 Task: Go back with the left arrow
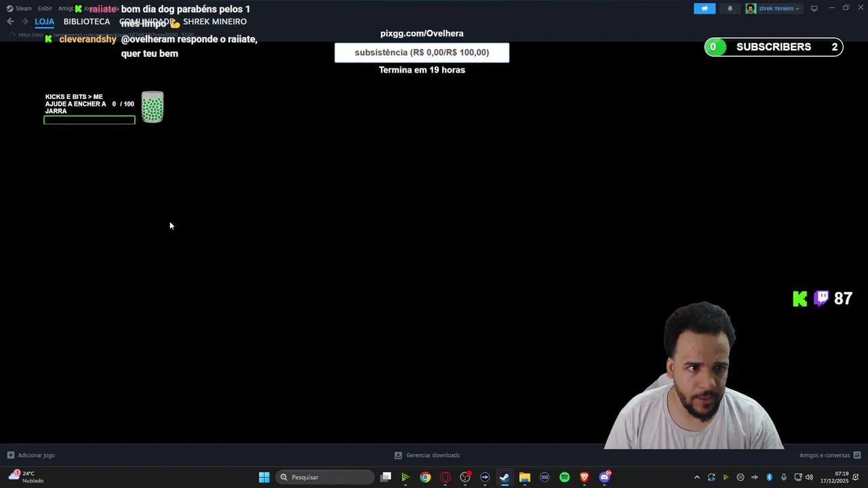(x=10, y=22)
